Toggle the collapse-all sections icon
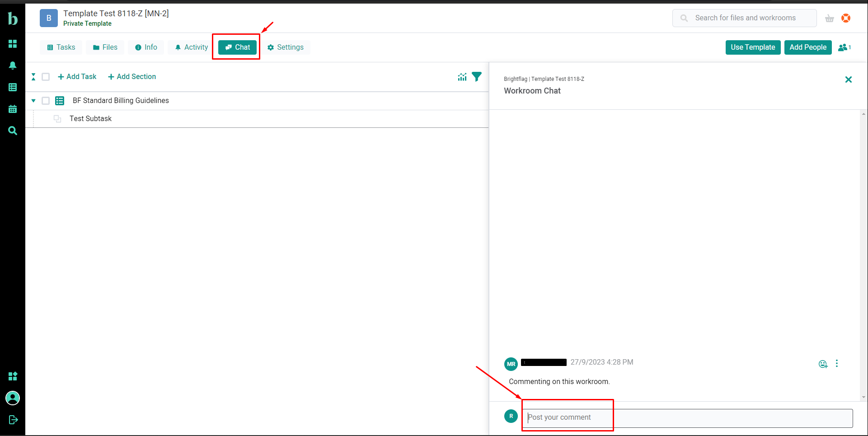This screenshot has width=868, height=436. pos(33,77)
